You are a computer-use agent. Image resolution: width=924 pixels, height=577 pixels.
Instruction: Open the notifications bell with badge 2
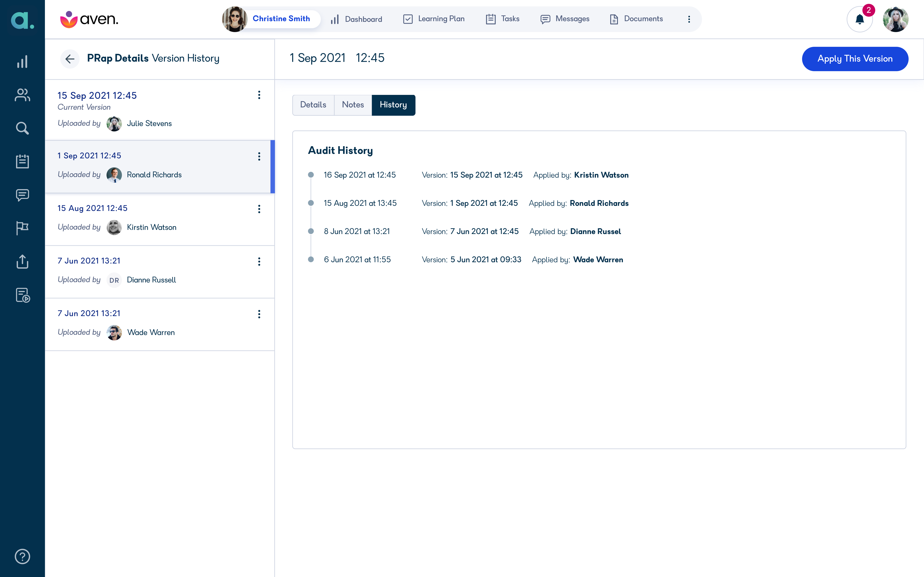coord(859,19)
